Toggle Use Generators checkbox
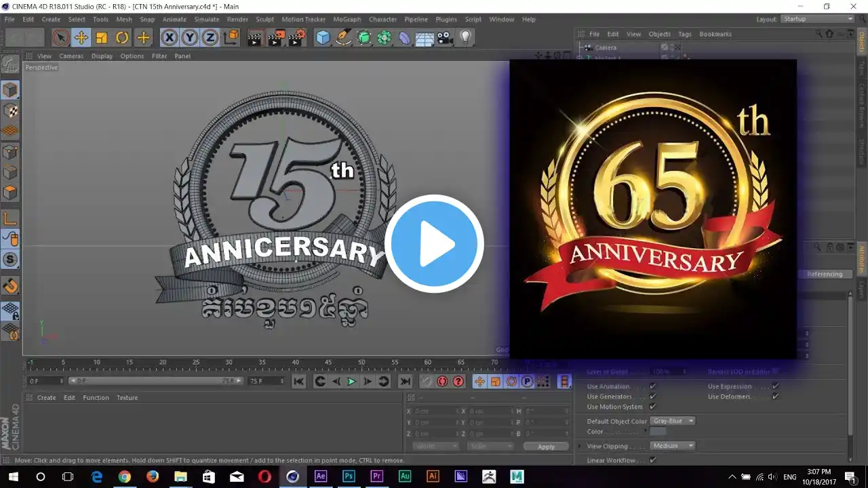This screenshot has width=868, height=488. coord(652,396)
